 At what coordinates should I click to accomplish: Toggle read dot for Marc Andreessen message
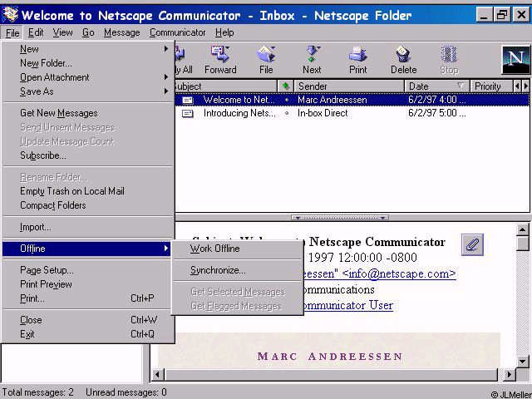click(x=287, y=100)
